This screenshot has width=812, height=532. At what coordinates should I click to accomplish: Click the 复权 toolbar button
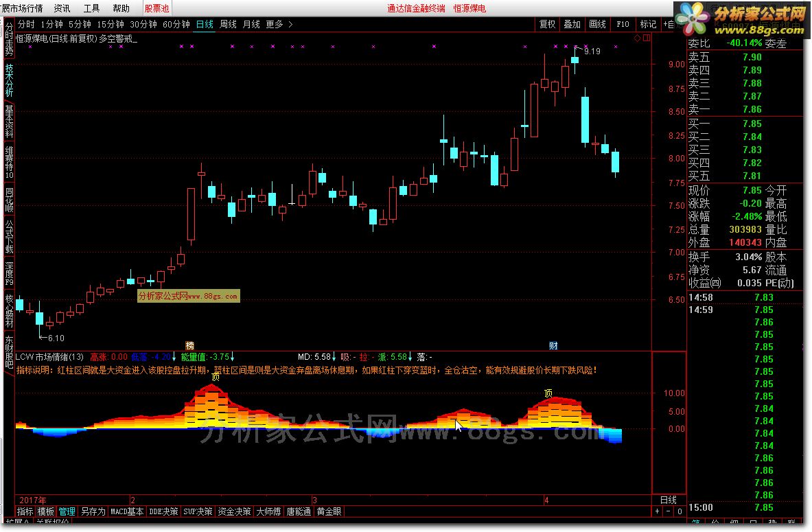[x=547, y=24]
